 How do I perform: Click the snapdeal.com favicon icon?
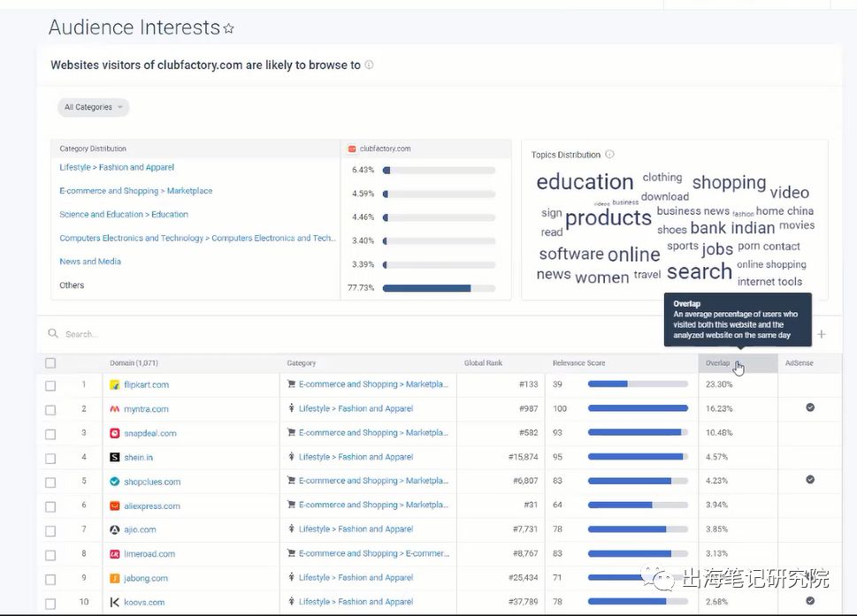click(114, 433)
